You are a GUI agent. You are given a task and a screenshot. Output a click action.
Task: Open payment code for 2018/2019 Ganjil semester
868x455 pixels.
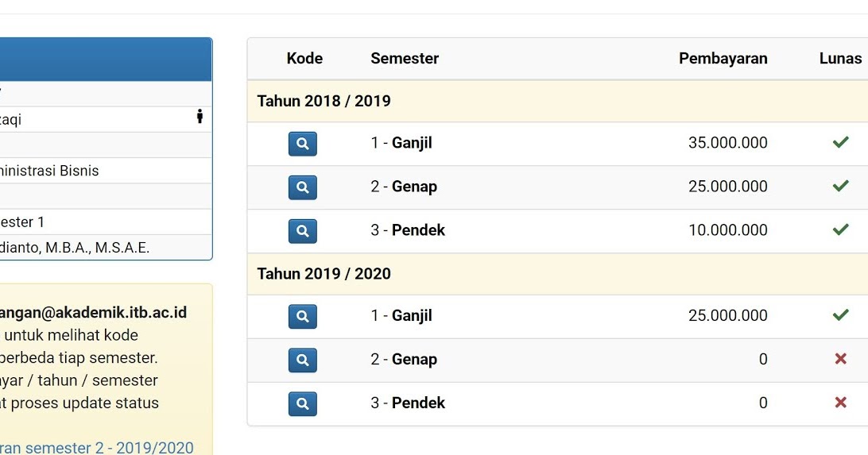pos(302,144)
